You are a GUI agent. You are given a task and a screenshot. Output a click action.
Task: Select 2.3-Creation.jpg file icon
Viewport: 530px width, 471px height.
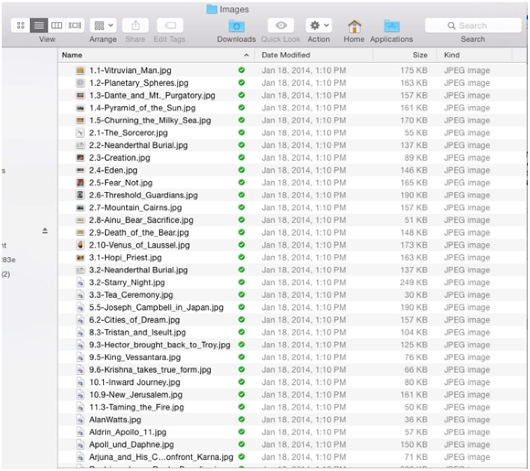pyautogui.click(x=80, y=158)
